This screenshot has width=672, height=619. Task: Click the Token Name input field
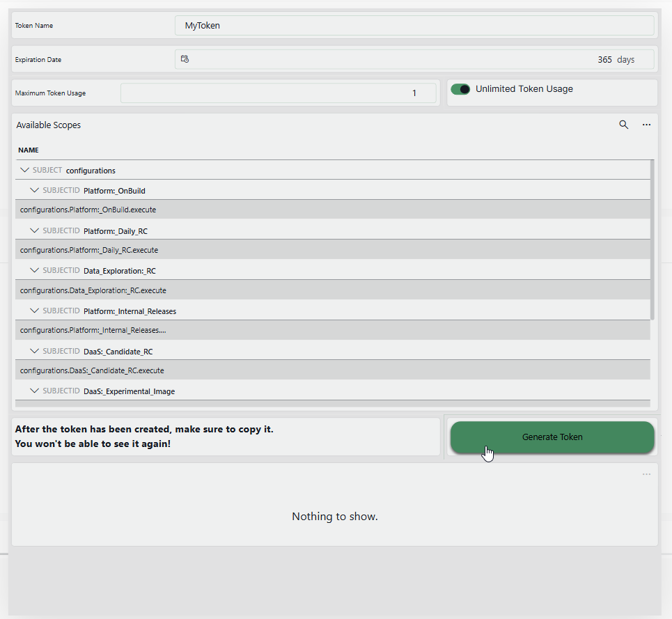[x=414, y=25]
